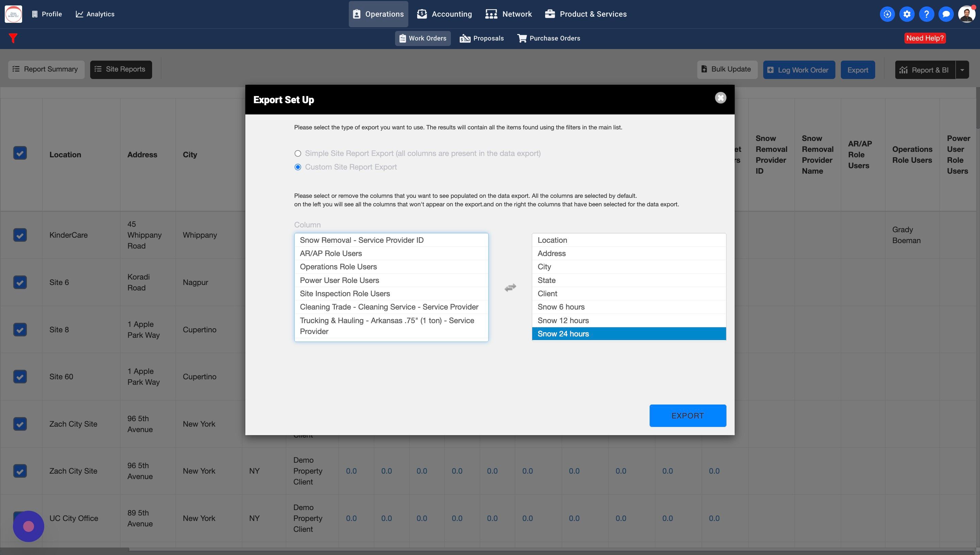Image resolution: width=980 pixels, height=555 pixels.
Task: Click the blue clock activity icon
Action: click(887, 14)
